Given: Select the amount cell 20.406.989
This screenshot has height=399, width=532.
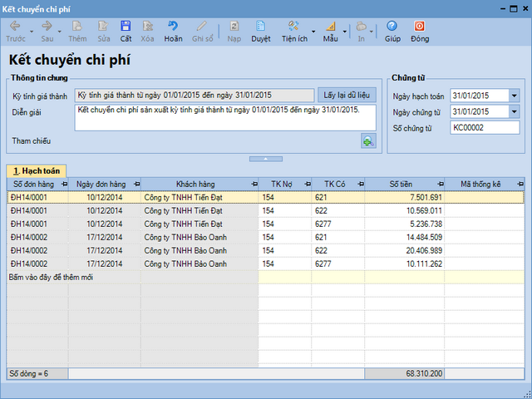Looking at the screenshot, I should 405,250.
